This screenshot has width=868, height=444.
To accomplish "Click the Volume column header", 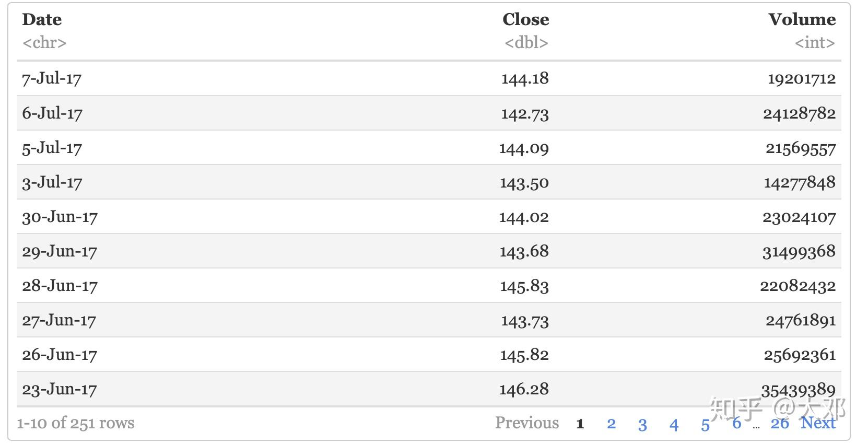I will [802, 20].
